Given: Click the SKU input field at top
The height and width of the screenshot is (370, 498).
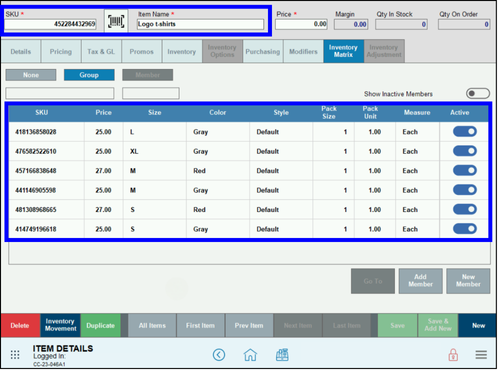Looking at the screenshot, I should click(x=51, y=24).
